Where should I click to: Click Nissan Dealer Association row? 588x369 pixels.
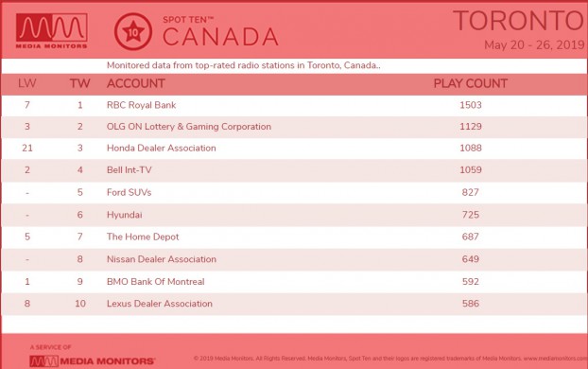coord(294,259)
